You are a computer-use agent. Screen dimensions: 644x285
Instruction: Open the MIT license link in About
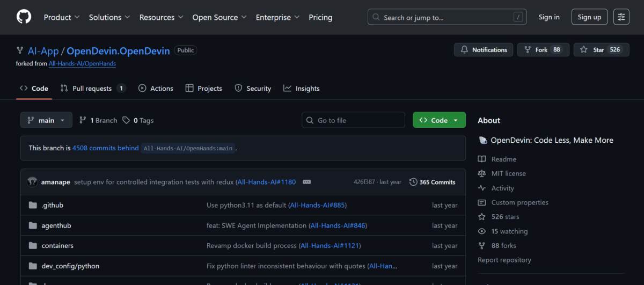pos(508,173)
